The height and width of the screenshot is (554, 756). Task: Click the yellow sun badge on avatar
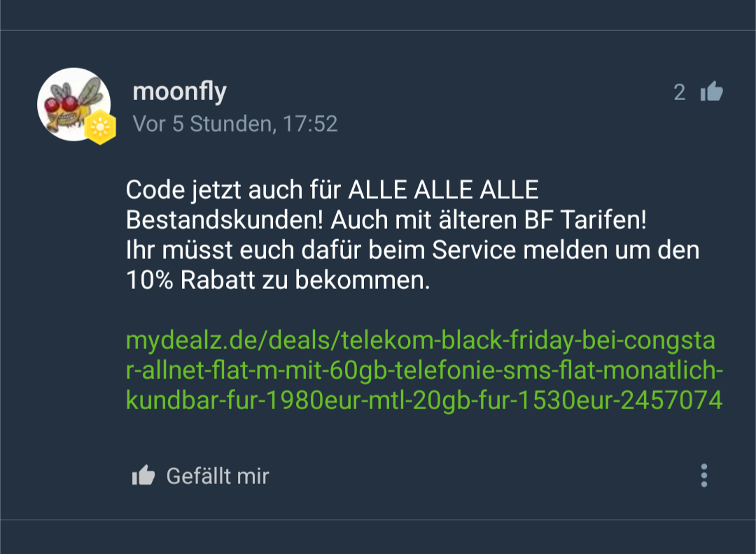[100, 127]
